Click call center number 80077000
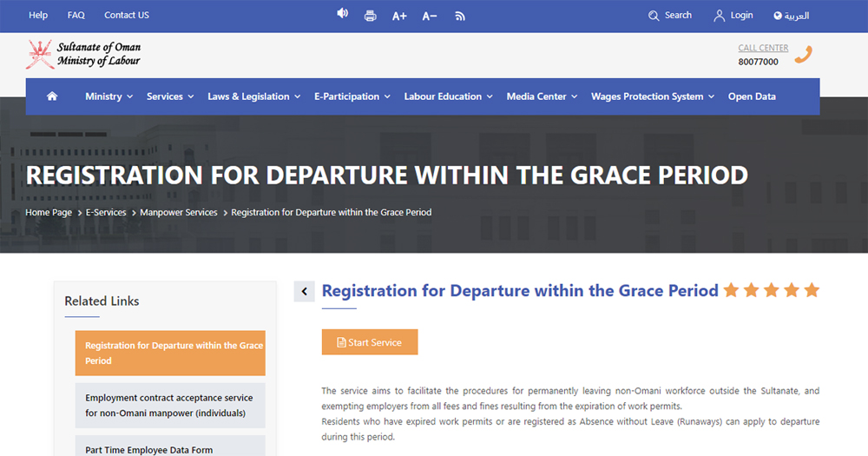 tap(758, 62)
